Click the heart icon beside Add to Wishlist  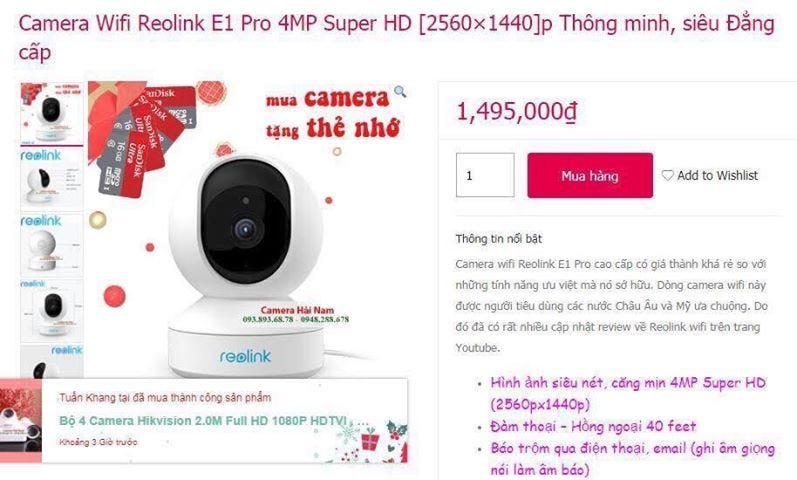point(667,175)
